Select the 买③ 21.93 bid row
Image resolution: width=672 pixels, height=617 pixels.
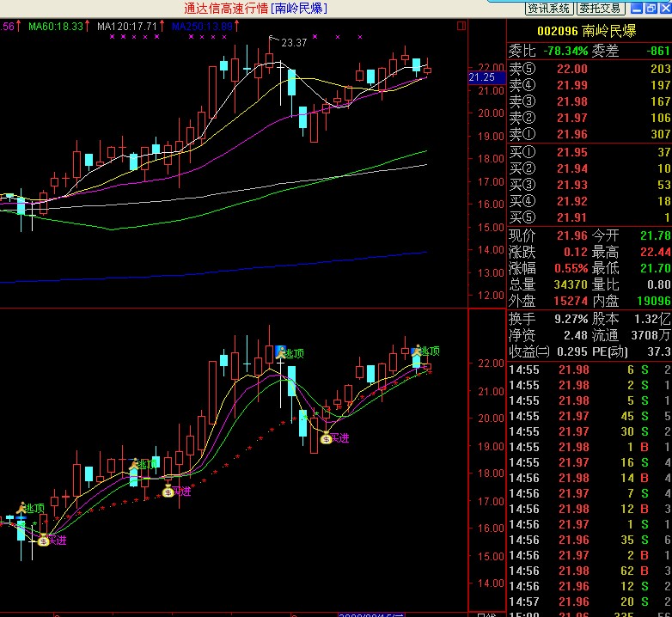(x=590, y=185)
